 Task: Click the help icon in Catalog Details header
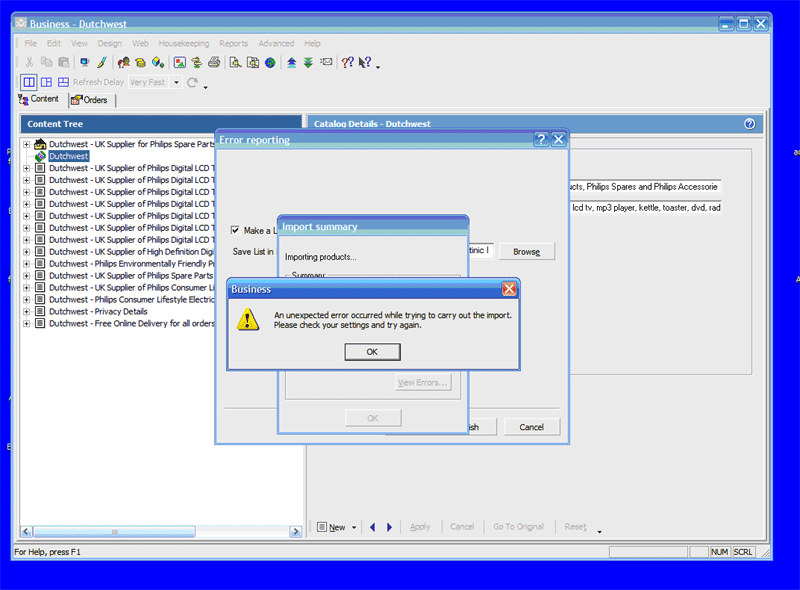749,124
